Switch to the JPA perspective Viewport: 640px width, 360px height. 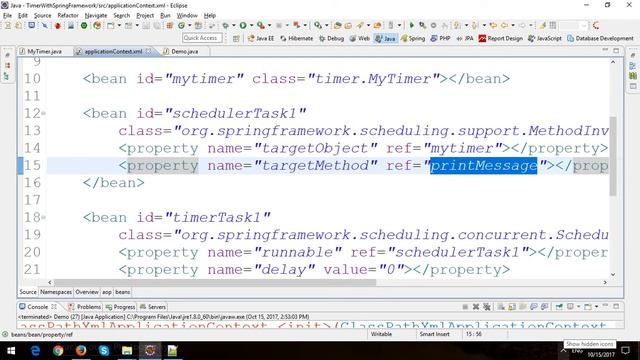[465, 38]
